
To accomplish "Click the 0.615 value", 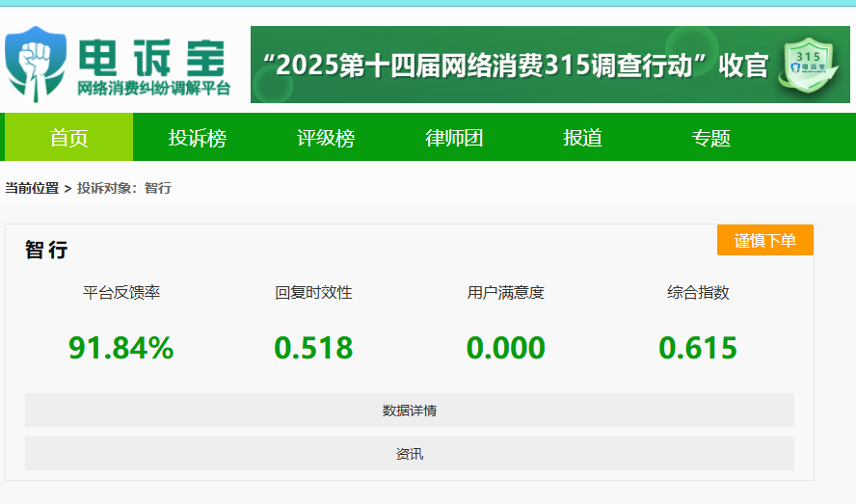I will pyautogui.click(x=698, y=349).
